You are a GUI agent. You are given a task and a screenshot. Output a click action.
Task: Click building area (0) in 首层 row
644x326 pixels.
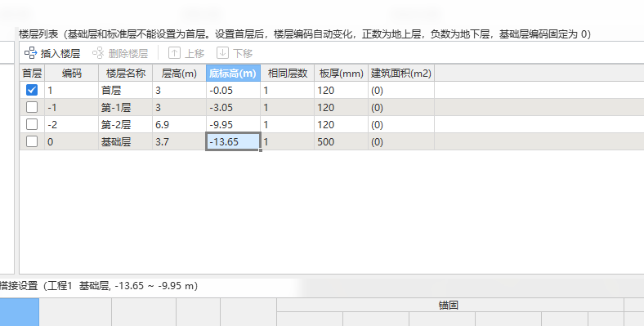pos(400,91)
